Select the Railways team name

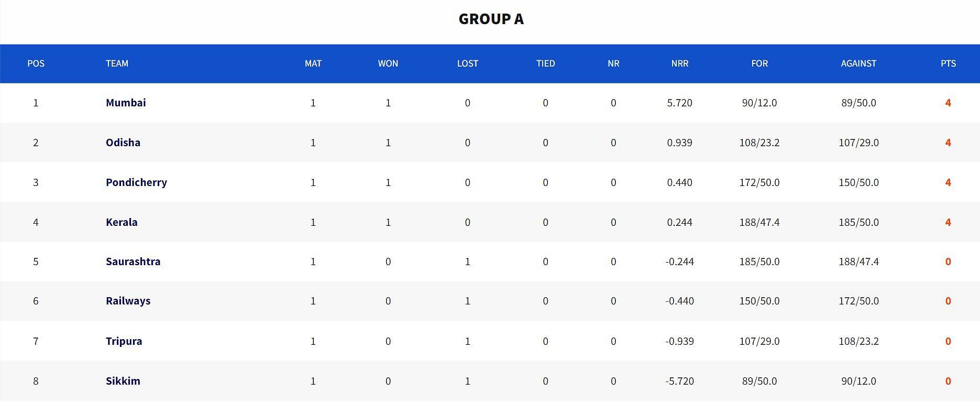[128, 301]
